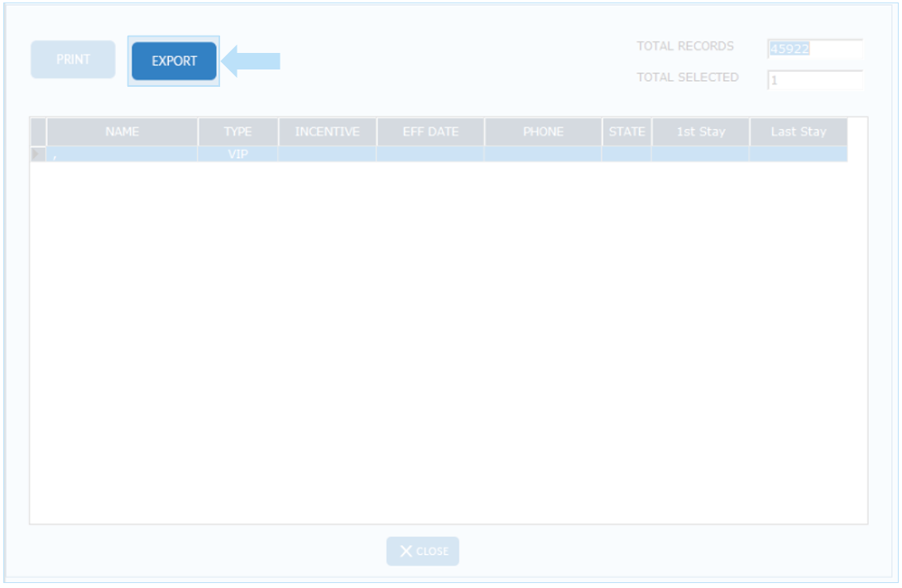The width and height of the screenshot is (902, 588).
Task: Select the first row's Last Stay cell
Action: coord(798,154)
